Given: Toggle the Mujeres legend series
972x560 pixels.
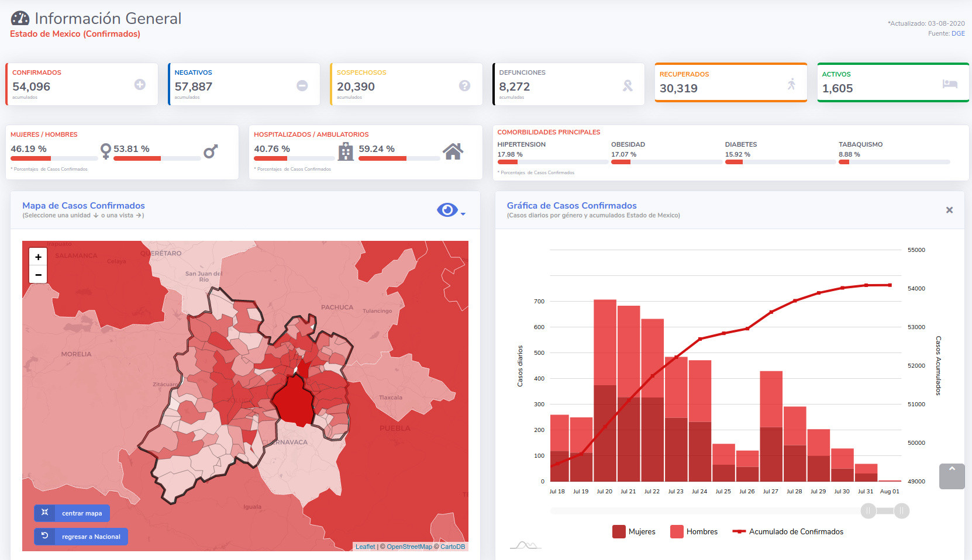Looking at the screenshot, I should [x=634, y=531].
